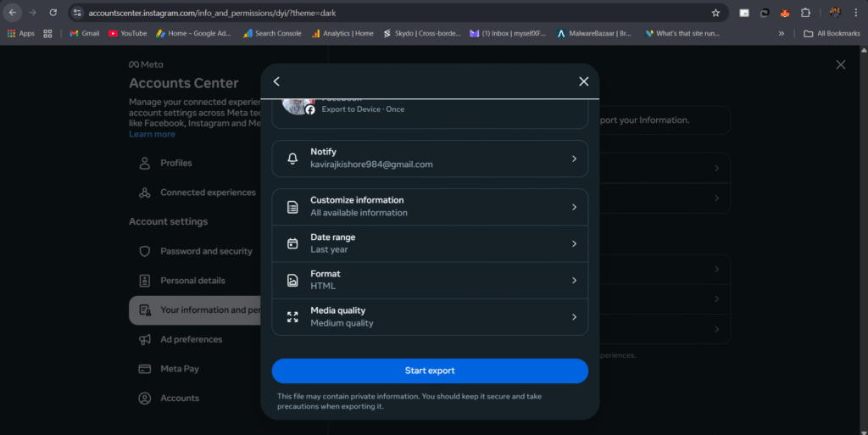This screenshot has height=435, width=868.
Task: Click the Start export button
Action: 430,371
